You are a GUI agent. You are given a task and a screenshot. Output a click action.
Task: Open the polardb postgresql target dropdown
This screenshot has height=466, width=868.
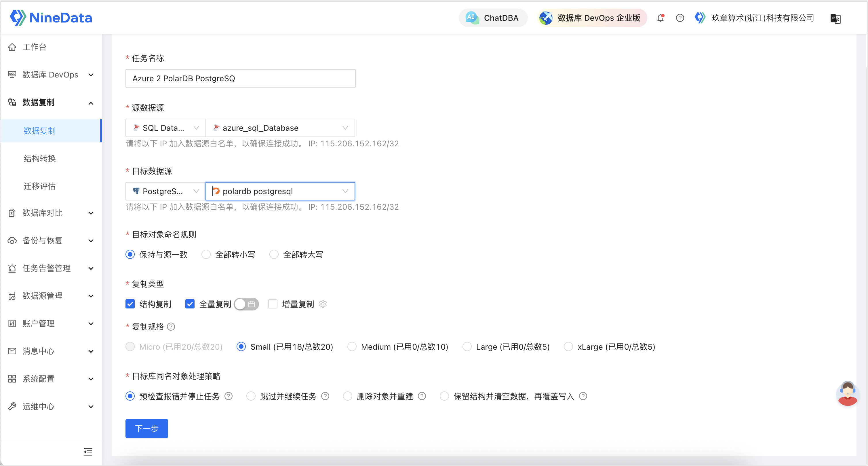pyautogui.click(x=280, y=192)
